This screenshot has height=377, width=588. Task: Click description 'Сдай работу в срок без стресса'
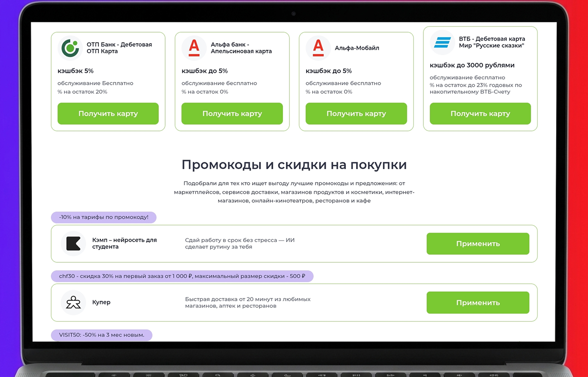(x=240, y=243)
